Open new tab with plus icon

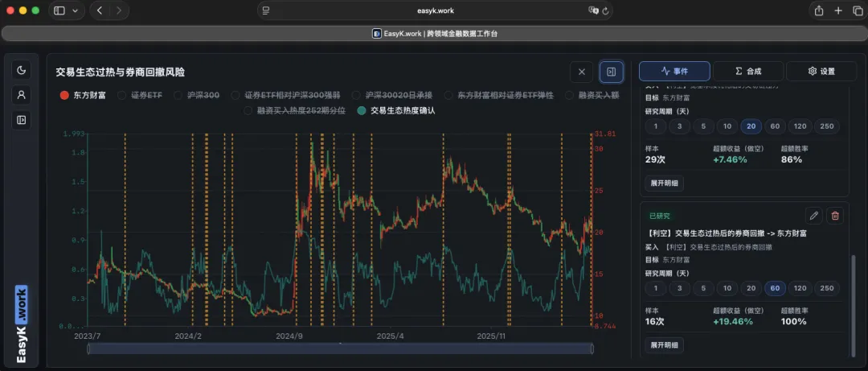838,10
